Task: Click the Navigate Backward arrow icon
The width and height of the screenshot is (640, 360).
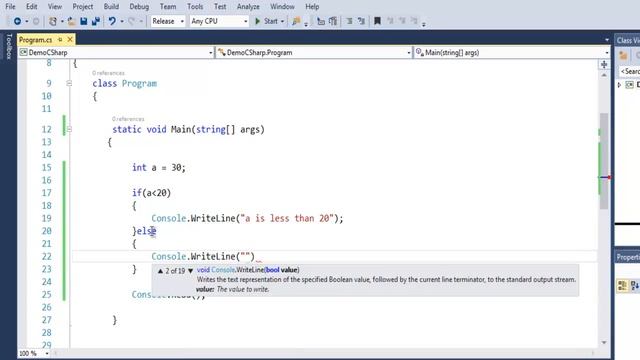Action: (17, 21)
